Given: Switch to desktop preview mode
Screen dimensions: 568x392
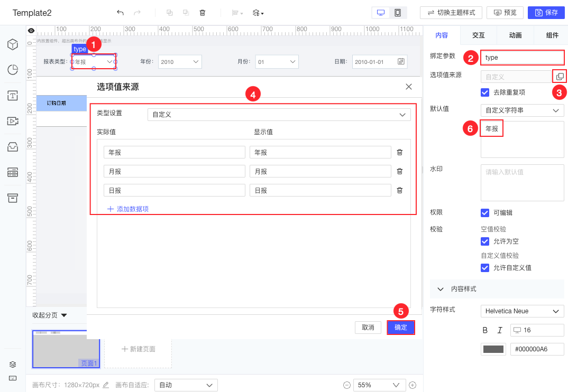Looking at the screenshot, I should 381,13.
